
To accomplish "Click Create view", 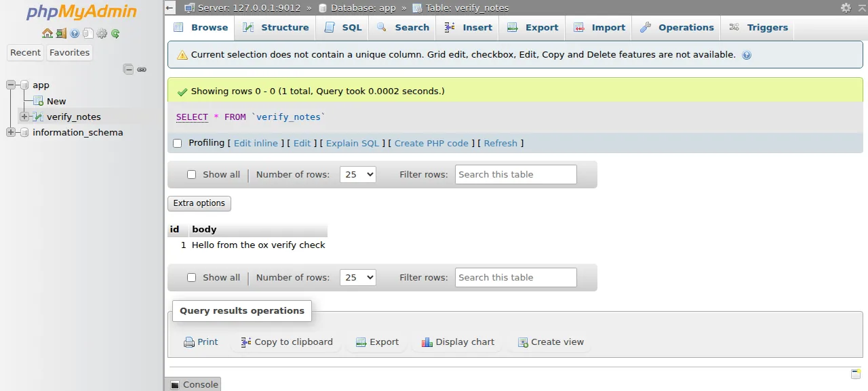I will tap(551, 342).
